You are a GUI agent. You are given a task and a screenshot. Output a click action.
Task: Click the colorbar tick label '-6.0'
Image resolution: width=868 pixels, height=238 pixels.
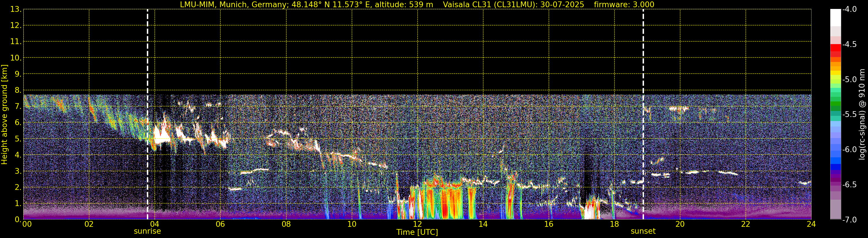[849, 150]
